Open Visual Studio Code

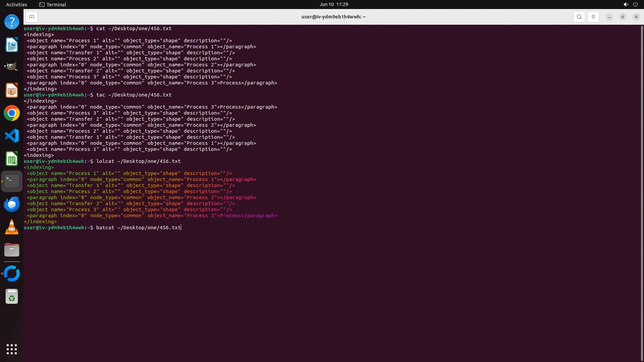12,136
